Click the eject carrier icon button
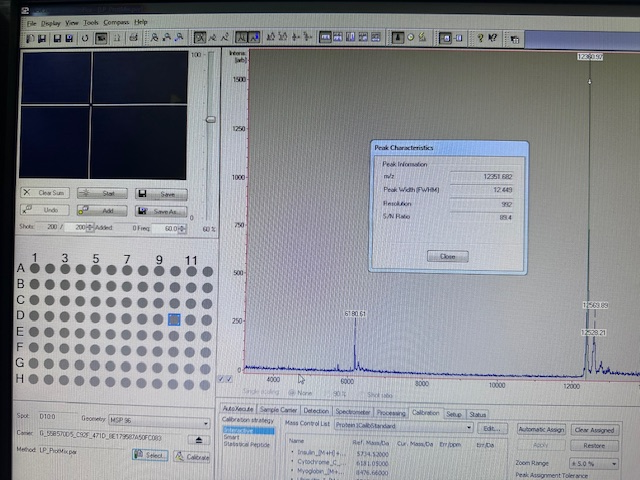The image size is (640, 480). (199, 439)
